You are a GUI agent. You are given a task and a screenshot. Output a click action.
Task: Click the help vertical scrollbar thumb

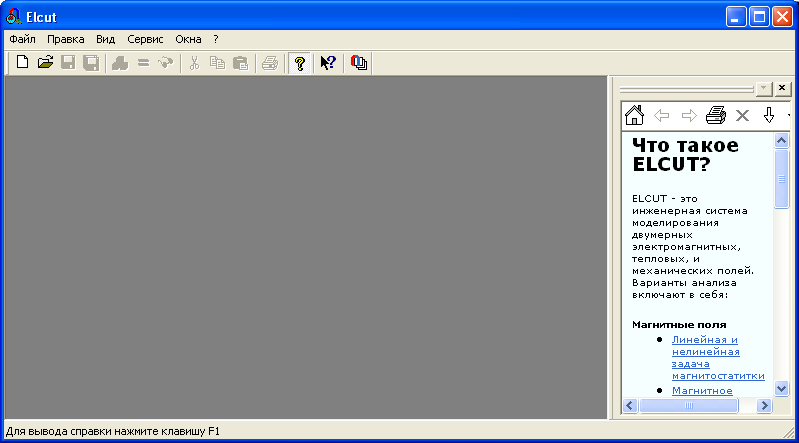coord(781,178)
